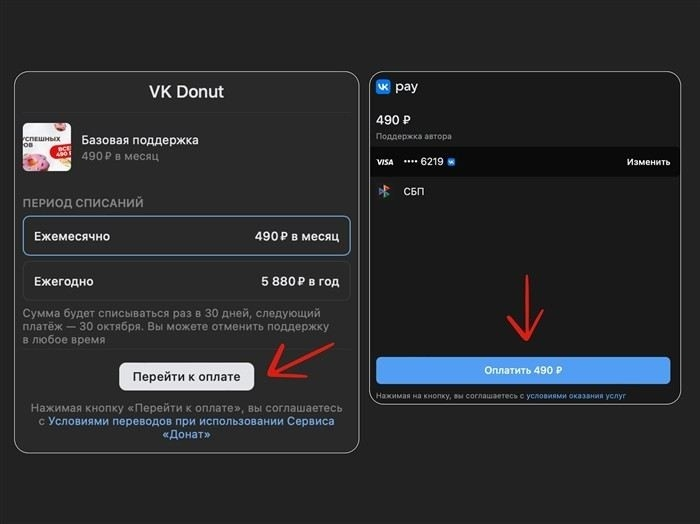Click the Базовая поддержка tier name

(139, 139)
